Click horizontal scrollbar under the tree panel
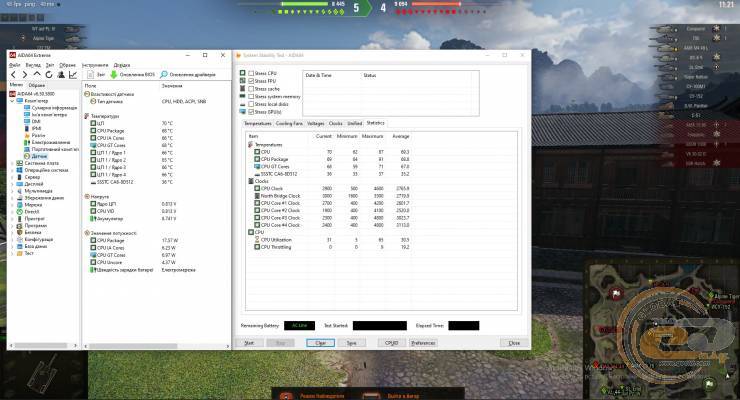This screenshot has height=400, width=740. click(42, 346)
